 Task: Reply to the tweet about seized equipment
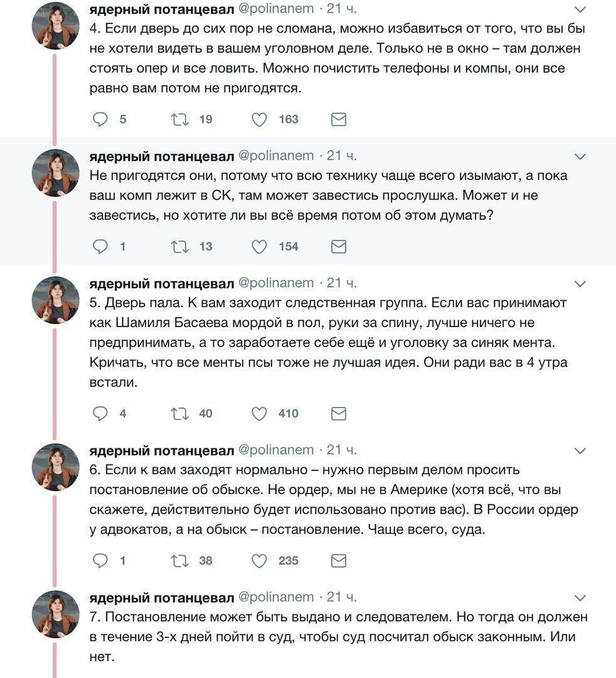coord(100,247)
